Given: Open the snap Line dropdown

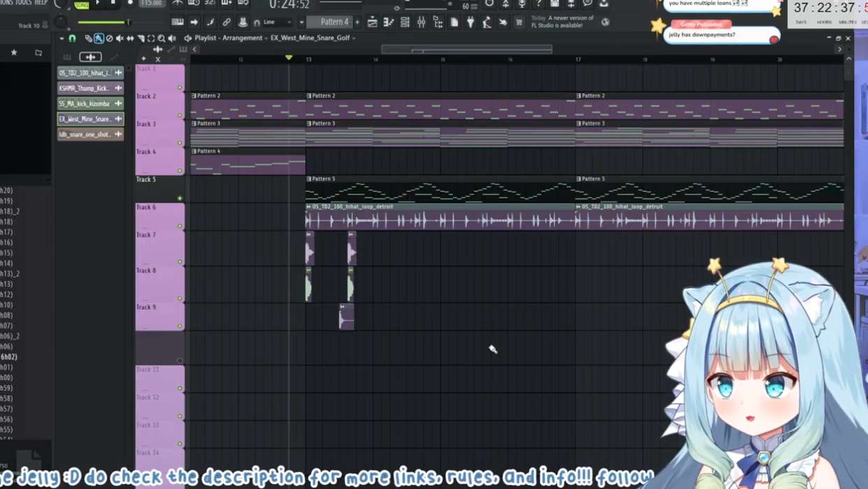Looking at the screenshot, I should tap(277, 22).
